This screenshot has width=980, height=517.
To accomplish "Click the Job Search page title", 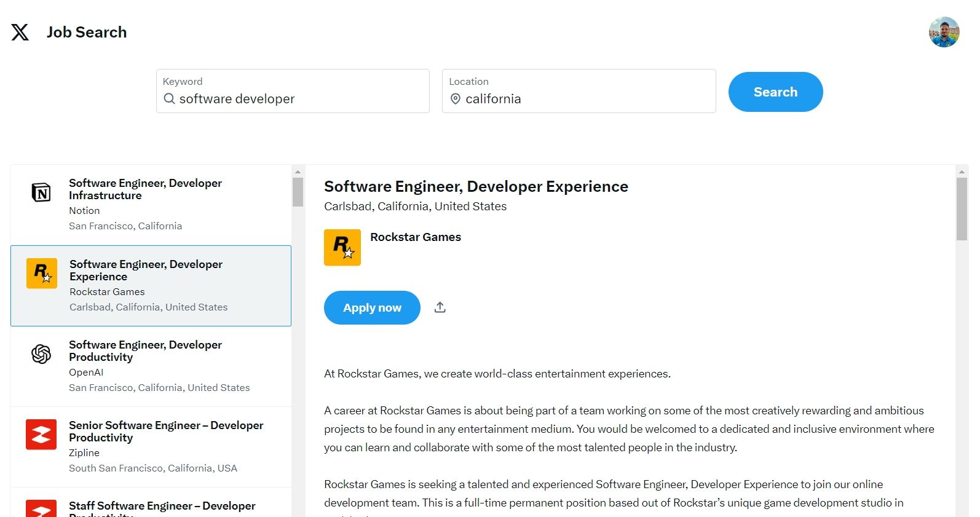I will coord(87,32).
